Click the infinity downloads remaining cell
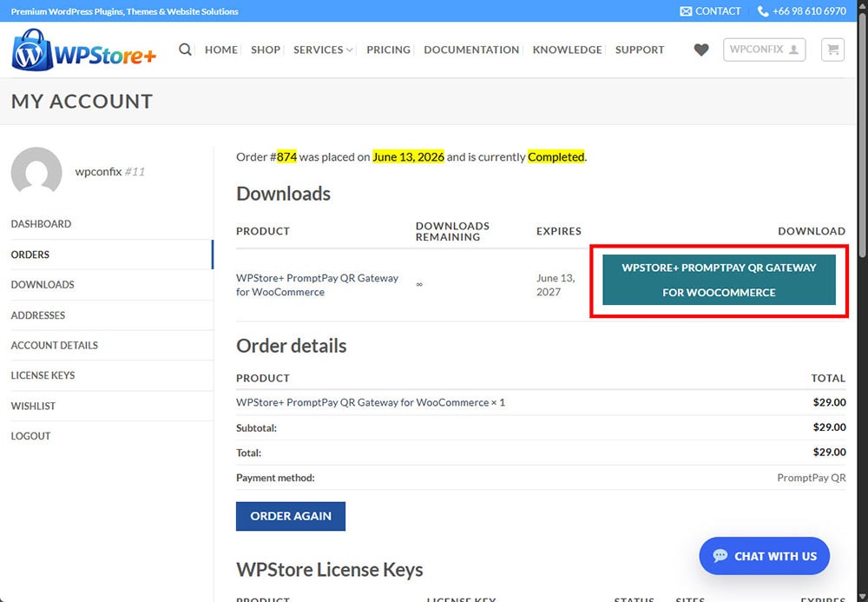This screenshot has width=868, height=602. point(419,284)
